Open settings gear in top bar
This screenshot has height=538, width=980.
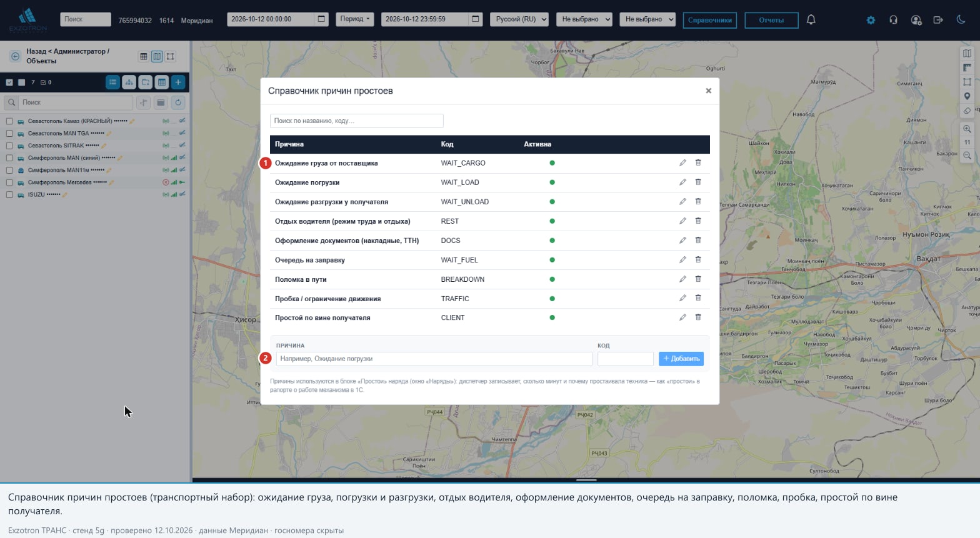click(x=871, y=20)
